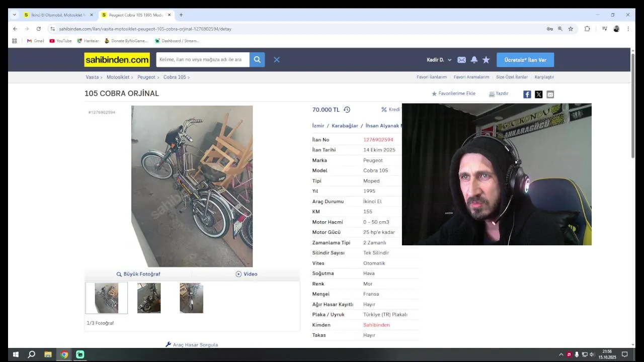Viewport: 644px width, 362px height.
Task: Close the İkinci El Otomobil tab
Action: [x=92, y=15]
